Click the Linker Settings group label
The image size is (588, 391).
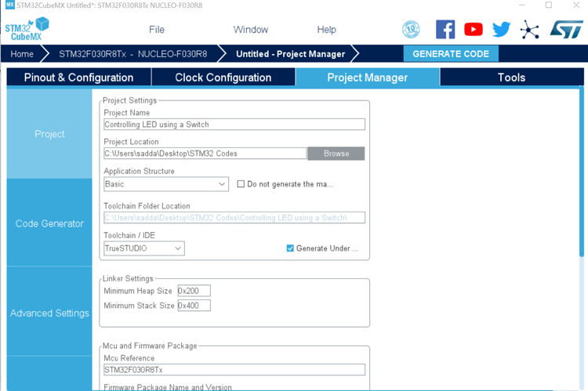(128, 278)
